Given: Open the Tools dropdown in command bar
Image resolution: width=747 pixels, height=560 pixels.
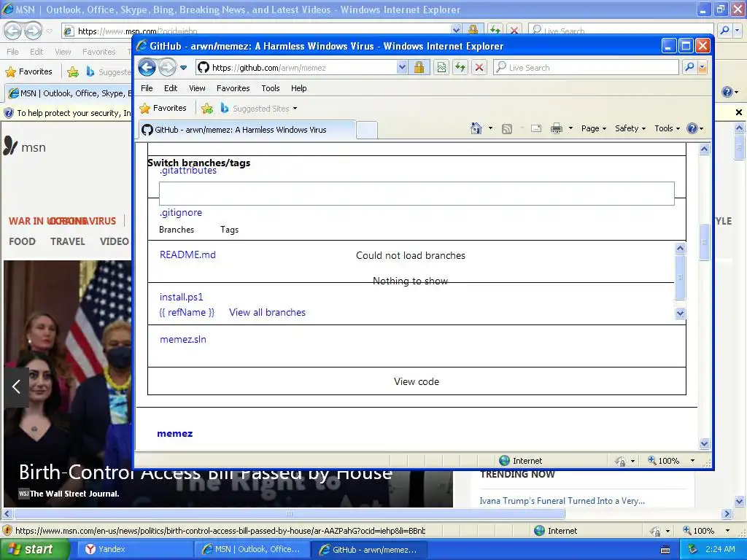Looking at the screenshot, I should [x=667, y=128].
